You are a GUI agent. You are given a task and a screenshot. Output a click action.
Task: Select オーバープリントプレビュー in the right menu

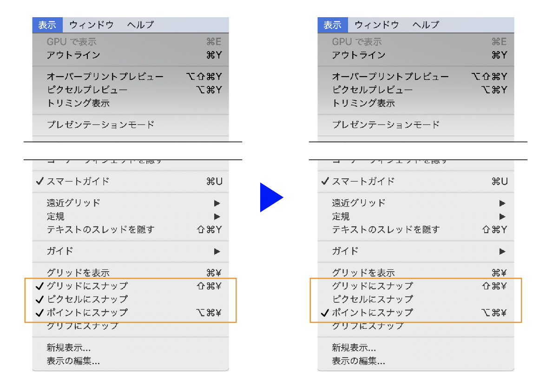pos(416,76)
